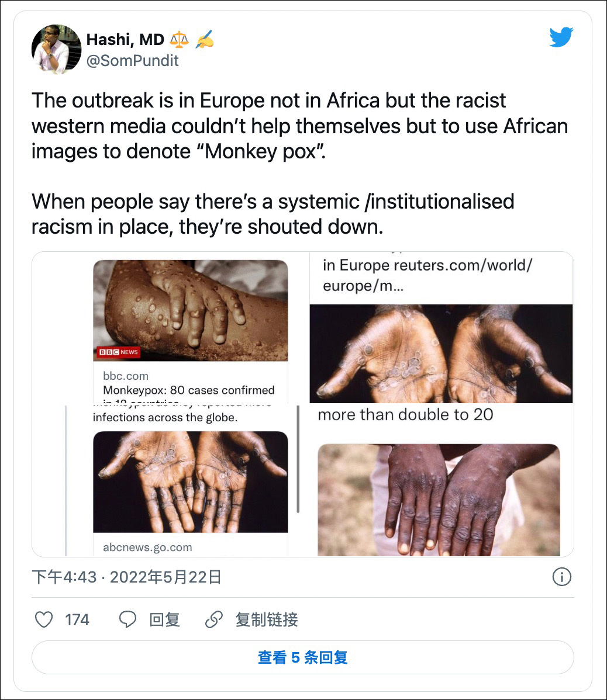Click the balance scales emoji beside the name
Screen dimensions: 607x700
tap(180, 40)
